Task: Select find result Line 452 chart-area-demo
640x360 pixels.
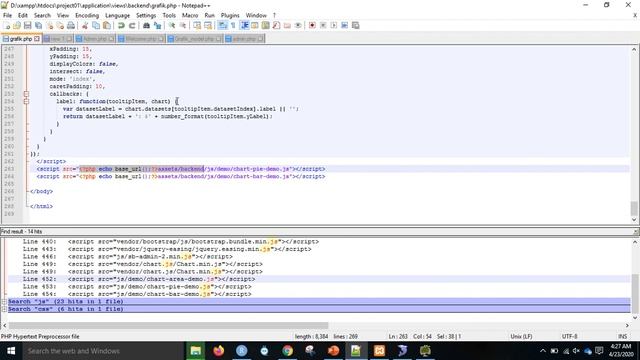Action: point(319,279)
